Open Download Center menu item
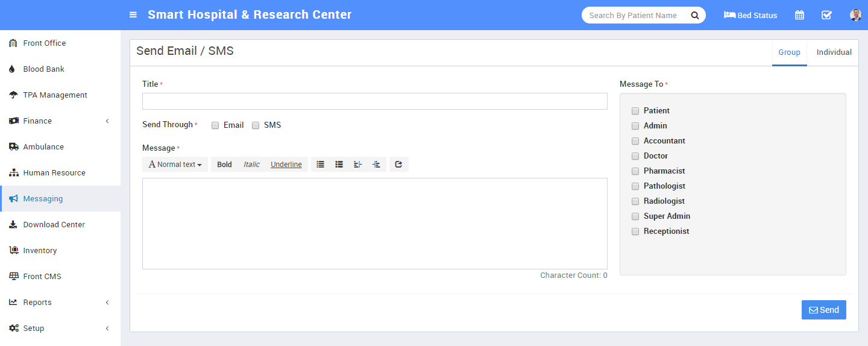 (x=60, y=225)
